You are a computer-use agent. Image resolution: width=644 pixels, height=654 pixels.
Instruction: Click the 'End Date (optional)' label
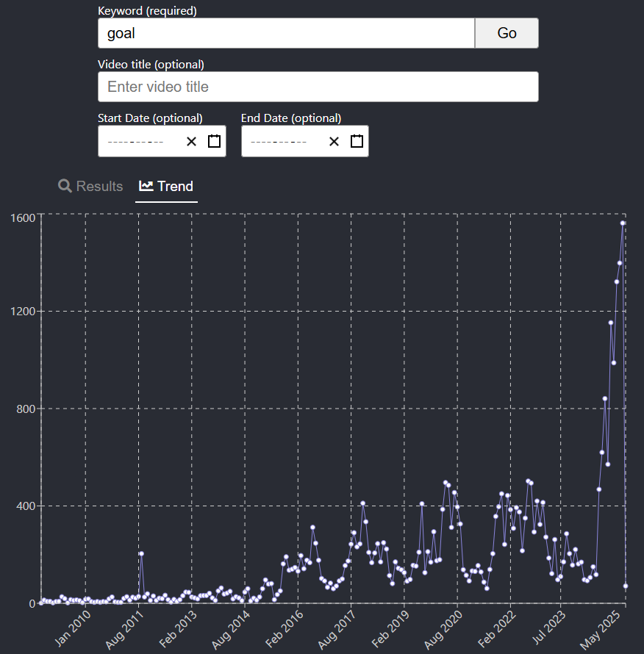(291, 118)
